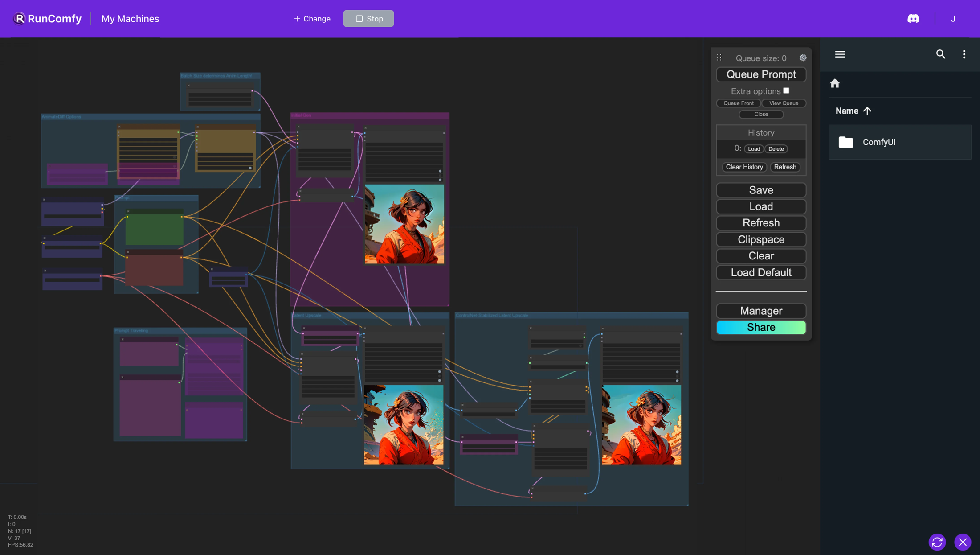
Task: Close file panel with purple X
Action: pos(963,542)
